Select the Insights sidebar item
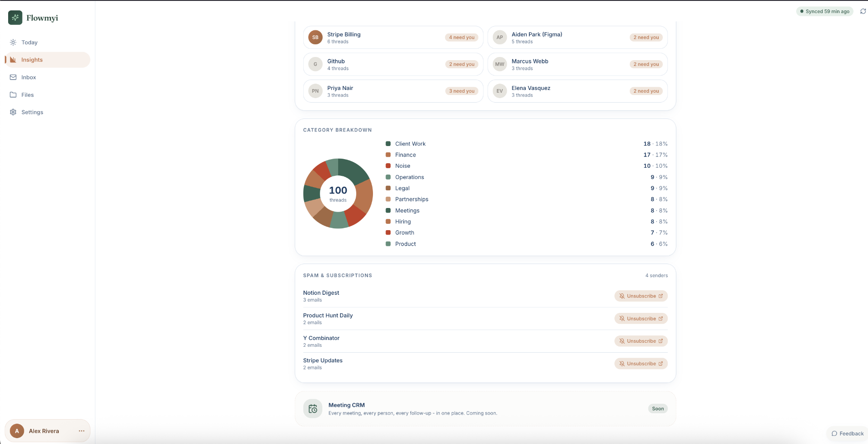 47,60
